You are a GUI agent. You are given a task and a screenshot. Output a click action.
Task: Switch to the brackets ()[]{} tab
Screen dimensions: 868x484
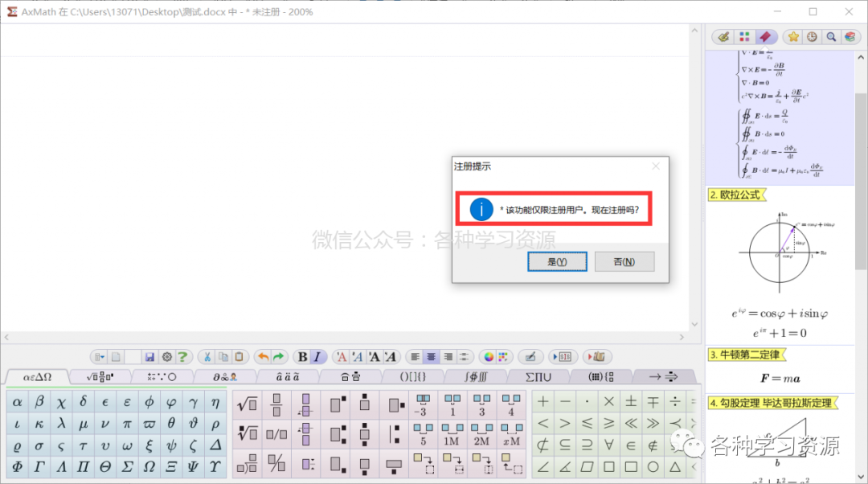click(x=413, y=377)
